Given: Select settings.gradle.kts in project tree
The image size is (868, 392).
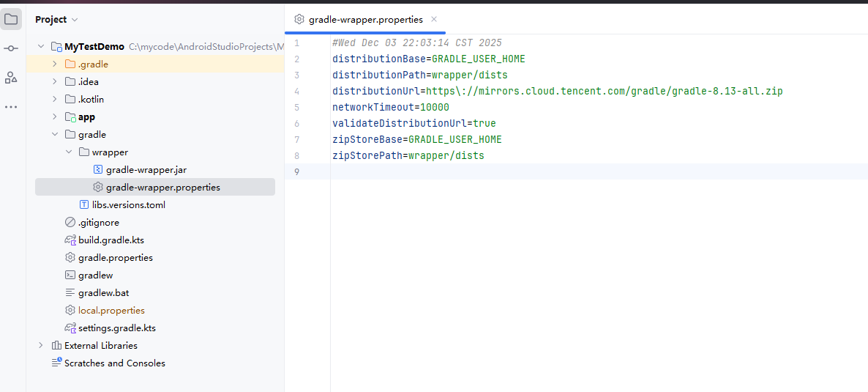Looking at the screenshot, I should click(x=117, y=328).
